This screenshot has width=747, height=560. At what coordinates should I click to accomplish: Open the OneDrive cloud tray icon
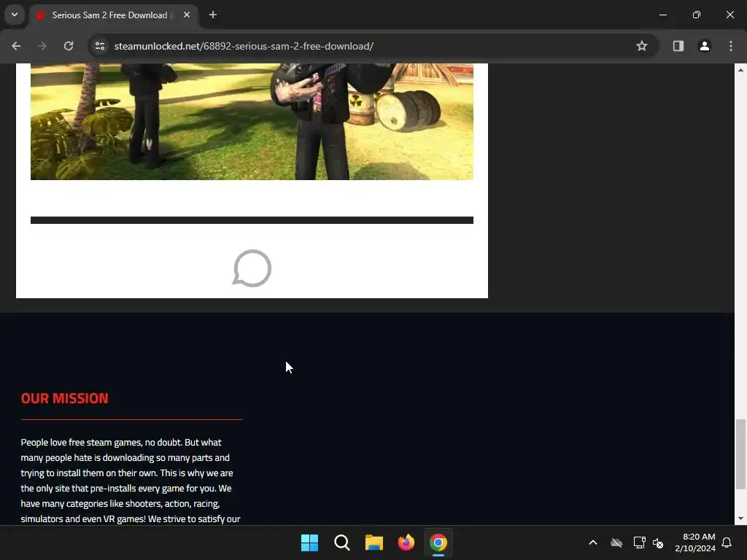(x=616, y=542)
